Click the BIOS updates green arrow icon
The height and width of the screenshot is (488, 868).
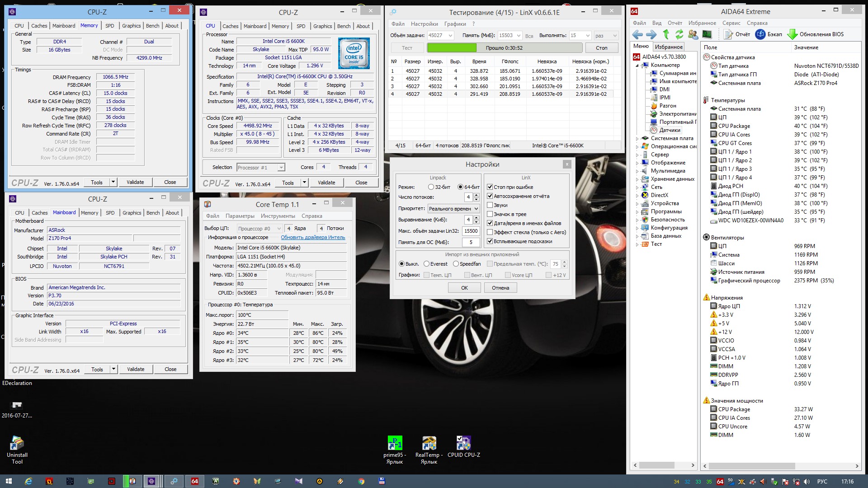click(x=792, y=34)
